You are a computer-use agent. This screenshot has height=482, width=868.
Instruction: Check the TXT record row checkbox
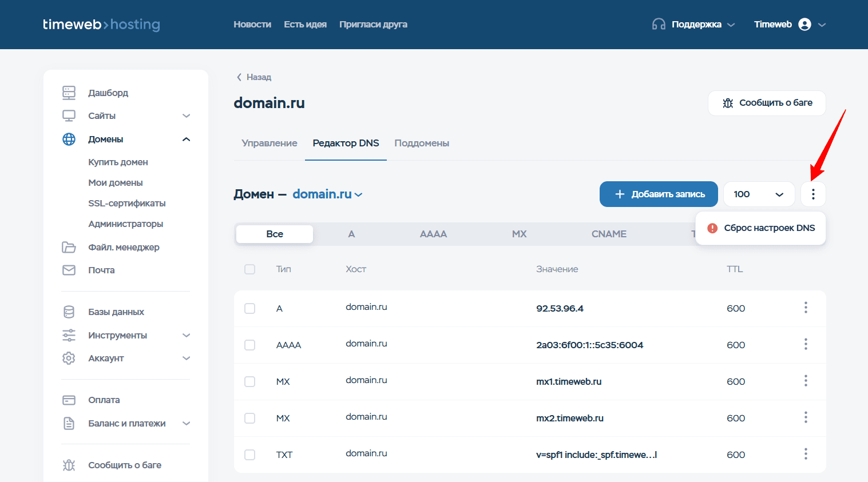point(250,455)
